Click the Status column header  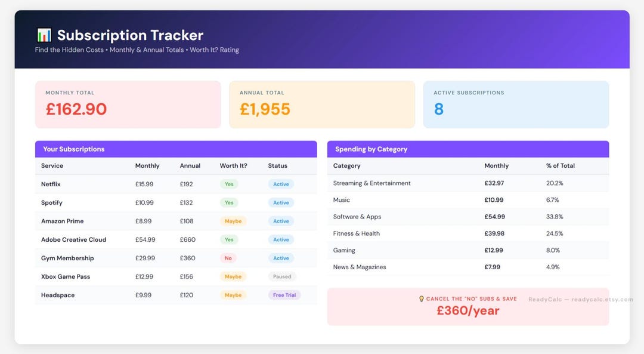[x=278, y=166]
